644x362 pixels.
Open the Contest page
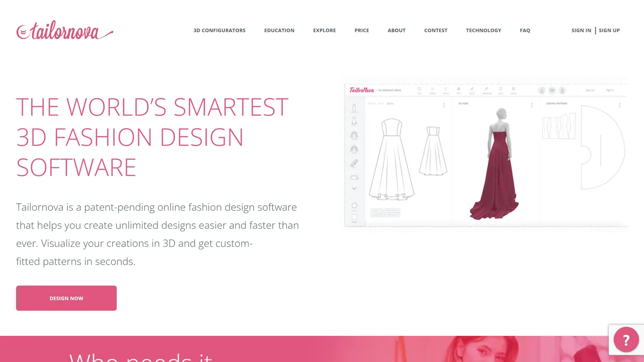436,31
